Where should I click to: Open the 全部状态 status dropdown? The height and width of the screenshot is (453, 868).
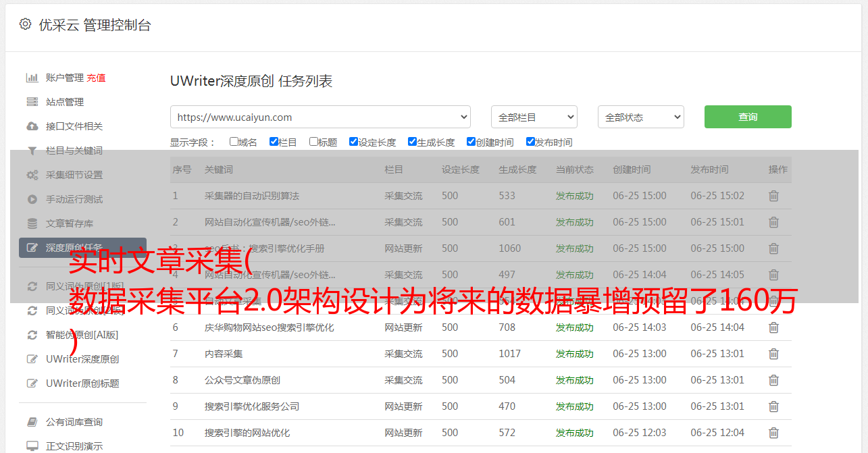(x=640, y=117)
